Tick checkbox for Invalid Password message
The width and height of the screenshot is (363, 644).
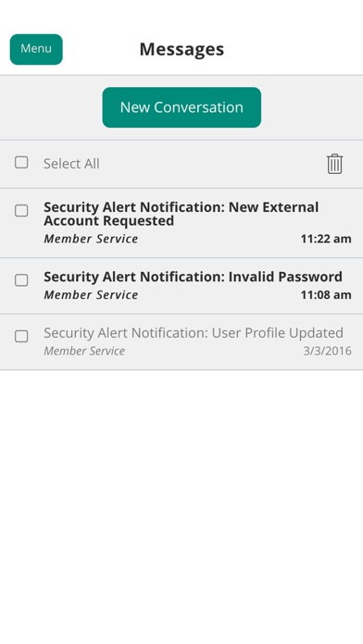click(21, 280)
